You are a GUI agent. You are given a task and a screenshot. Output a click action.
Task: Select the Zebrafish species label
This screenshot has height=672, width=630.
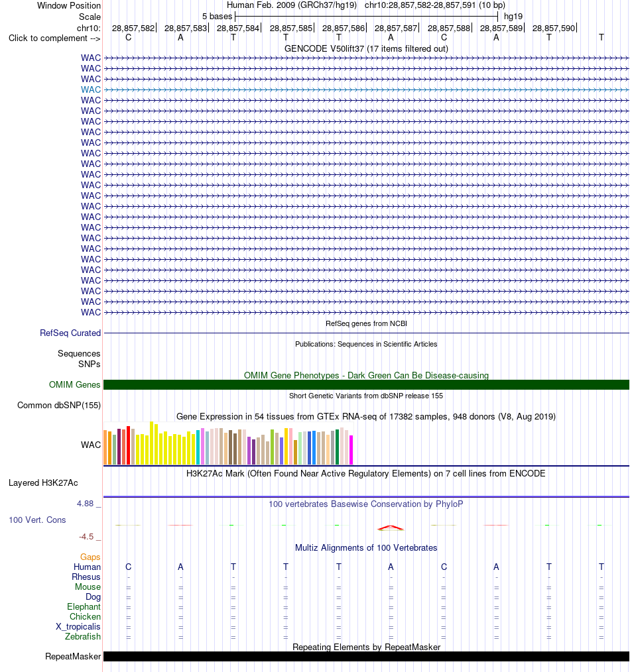pyautogui.click(x=83, y=636)
